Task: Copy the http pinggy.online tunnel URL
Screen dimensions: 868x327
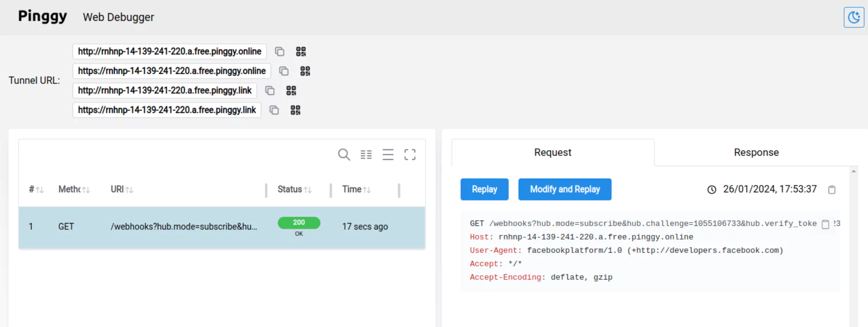Action: tap(279, 51)
